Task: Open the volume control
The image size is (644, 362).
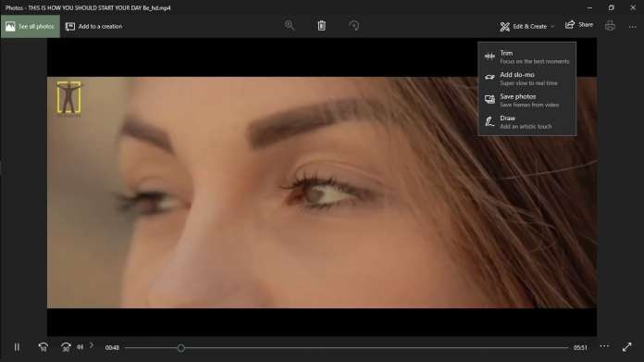Action: pyautogui.click(x=80, y=347)
